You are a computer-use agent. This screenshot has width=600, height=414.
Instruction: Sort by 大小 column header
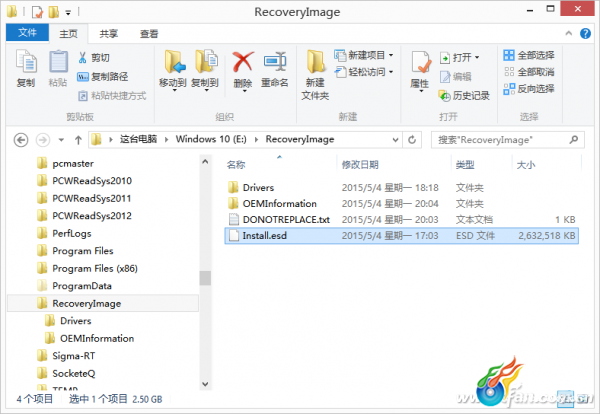(526, 165)
